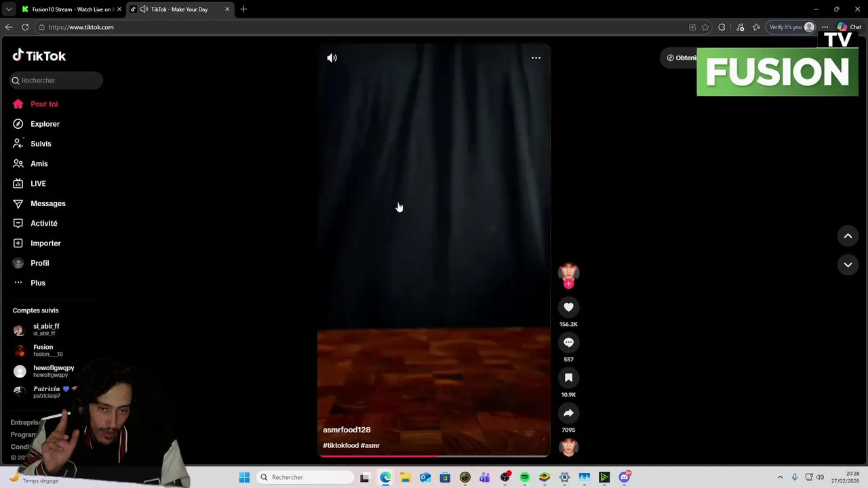Click the TikTok logo

(39, 56)
